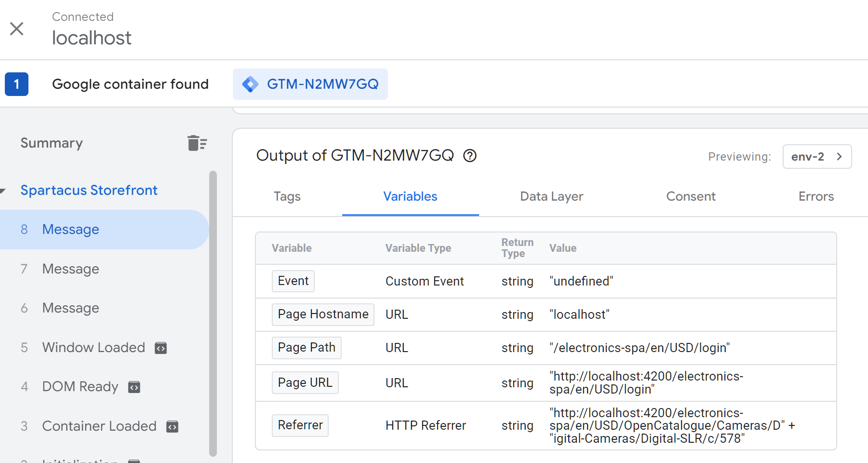Open help icon beside Output of GTM-N2MW7GQ

[470, 156]
